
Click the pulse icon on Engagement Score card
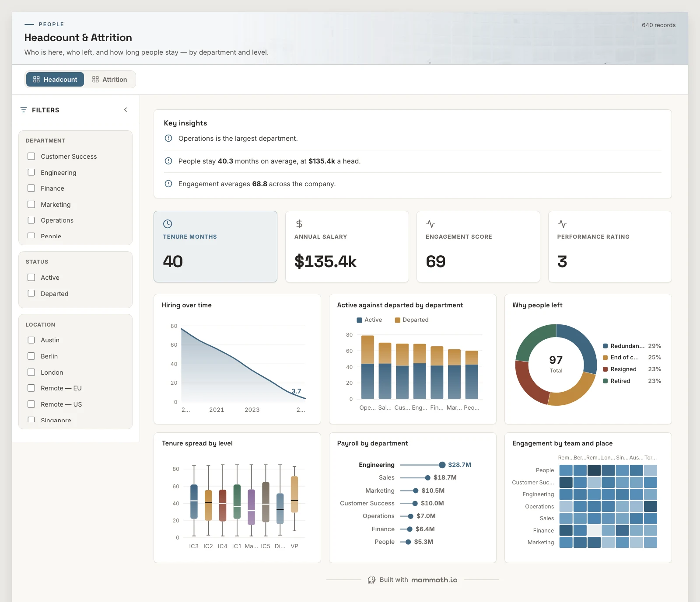pyautogui.click(x=430, y=224)
